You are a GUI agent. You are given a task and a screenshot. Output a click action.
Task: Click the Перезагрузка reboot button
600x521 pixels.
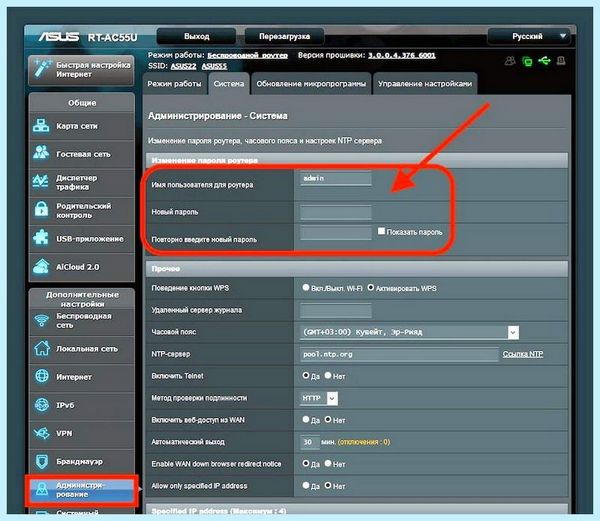[x=284, y=36]
